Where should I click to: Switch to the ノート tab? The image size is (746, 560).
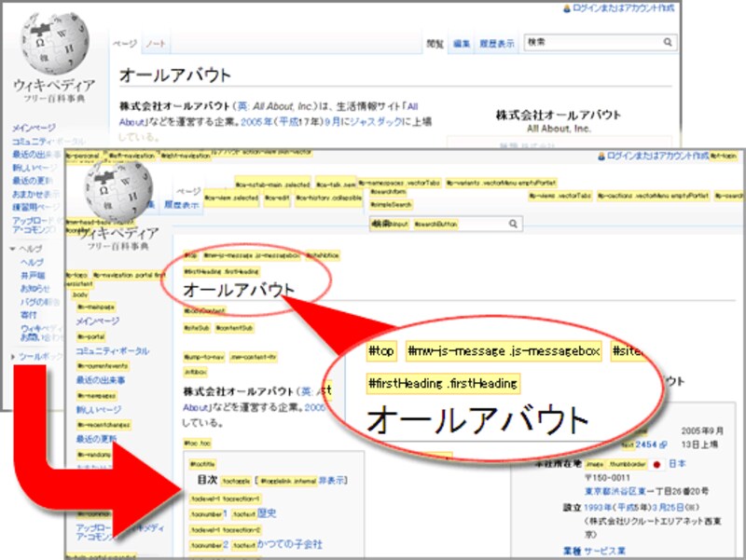pyautogui.click(x=156, y=42)
